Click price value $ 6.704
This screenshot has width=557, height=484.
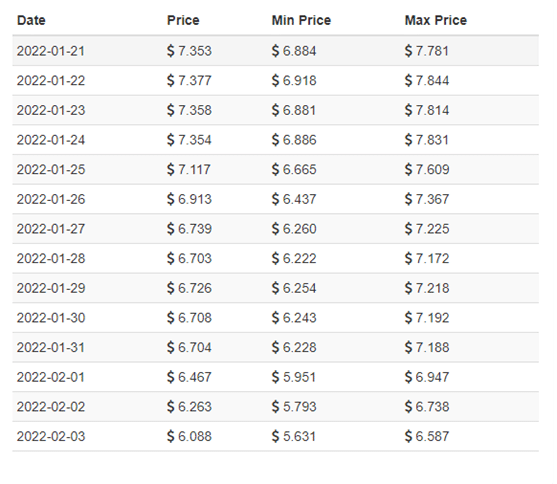click(189, 348)
